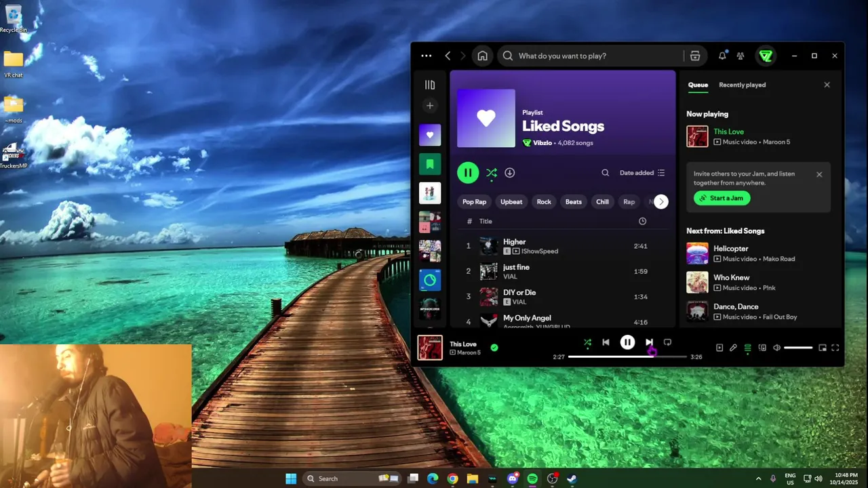The width and height of the screenshot is (868, 488).
Task: Close the Queue panel
Action: click(827, 85)
